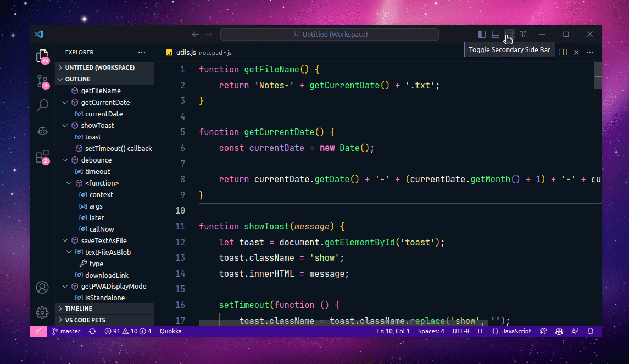Go forward using the right arrow
Image resolution: width=629 pixels, height=364 pixels.
pyautogui.click(x=209, y=35)
